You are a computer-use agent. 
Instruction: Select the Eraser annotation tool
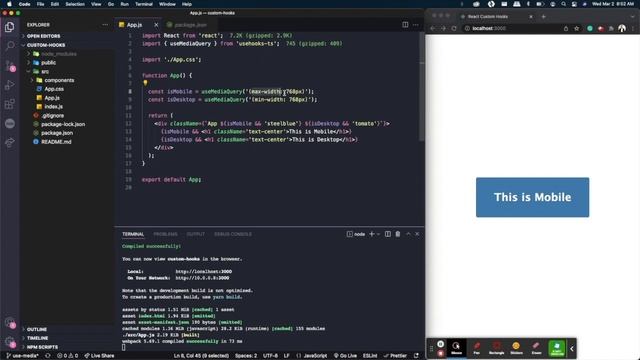536,348
